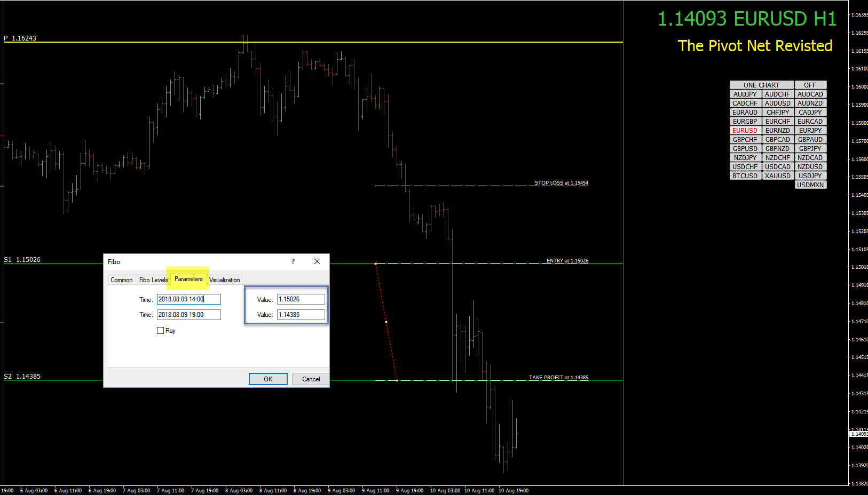Image resolution: width=868 pixels, height=495 pixels.
Task: Switch chart to USDMXN
Action: pos(810,185)
